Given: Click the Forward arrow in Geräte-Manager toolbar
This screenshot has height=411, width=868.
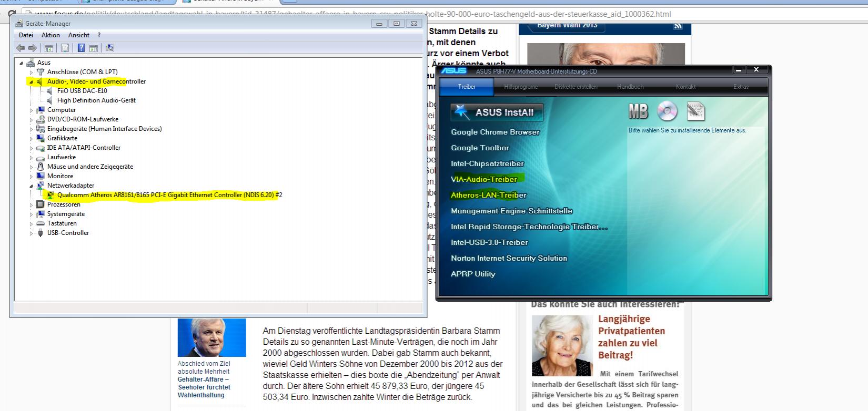Looking at the screenshot, I should [32, 48].
